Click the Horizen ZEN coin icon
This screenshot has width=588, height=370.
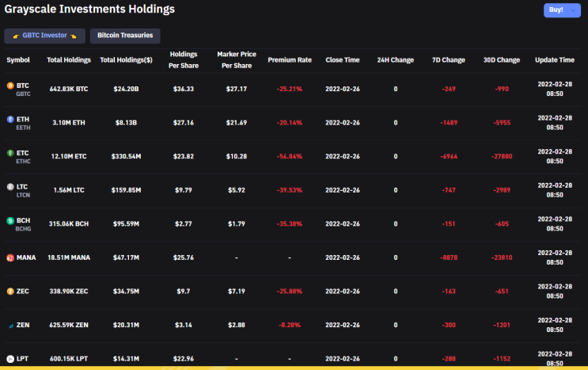point(9,325)
